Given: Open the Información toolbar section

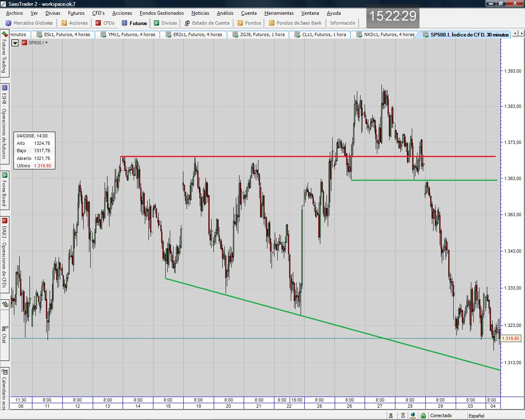Looking at the screenshot, I should (342, 23).
